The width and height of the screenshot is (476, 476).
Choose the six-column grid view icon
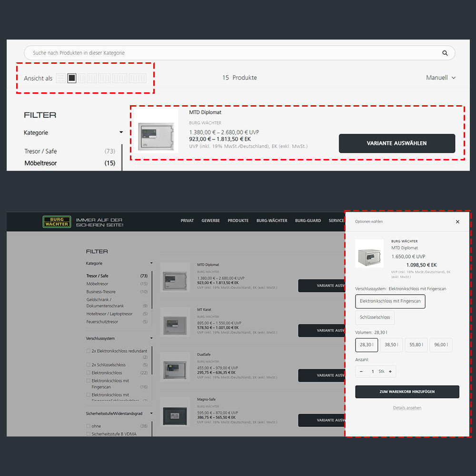tap(138, 79)
